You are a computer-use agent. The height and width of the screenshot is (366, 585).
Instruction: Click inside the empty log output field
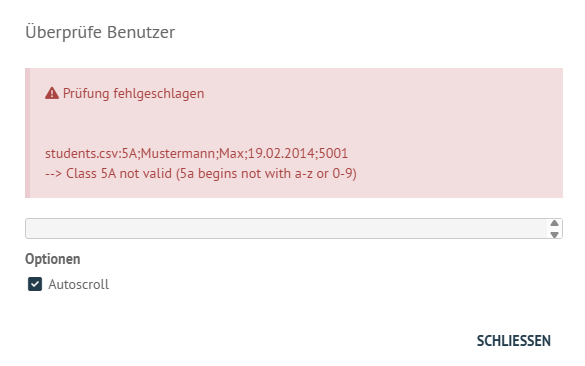[x=287, y=228]
